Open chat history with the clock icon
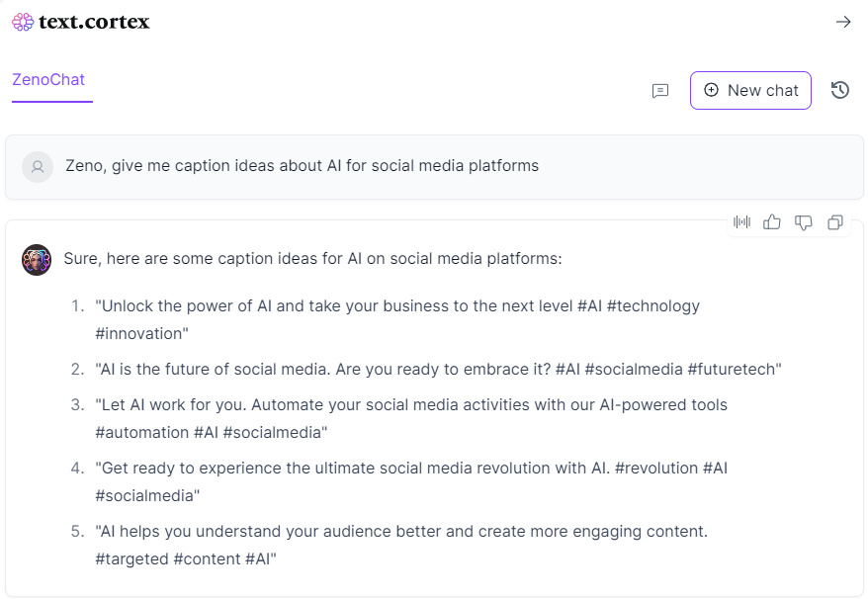 point(839,90)
